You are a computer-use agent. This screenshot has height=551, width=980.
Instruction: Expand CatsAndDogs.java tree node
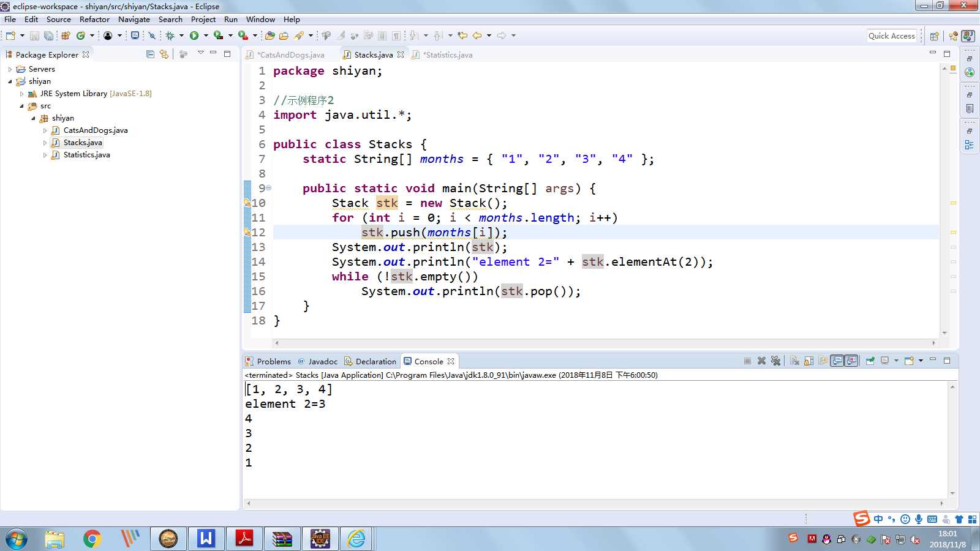[45, 130]
